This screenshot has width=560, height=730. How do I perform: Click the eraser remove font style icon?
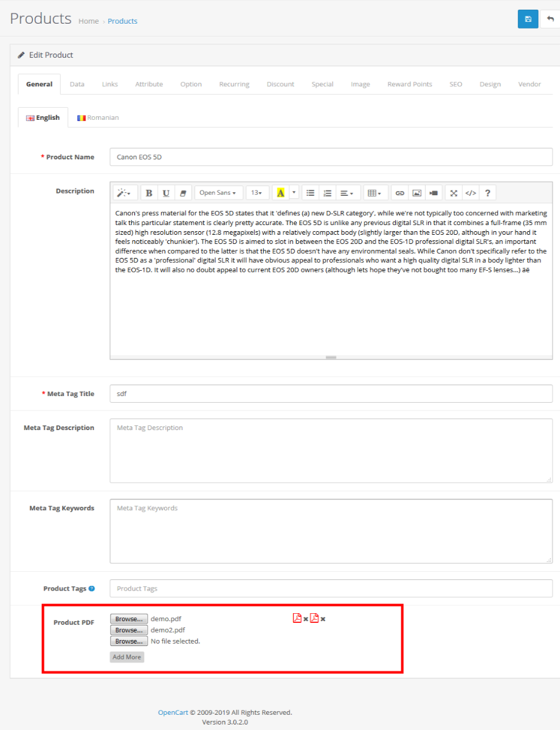pos(183,193)
